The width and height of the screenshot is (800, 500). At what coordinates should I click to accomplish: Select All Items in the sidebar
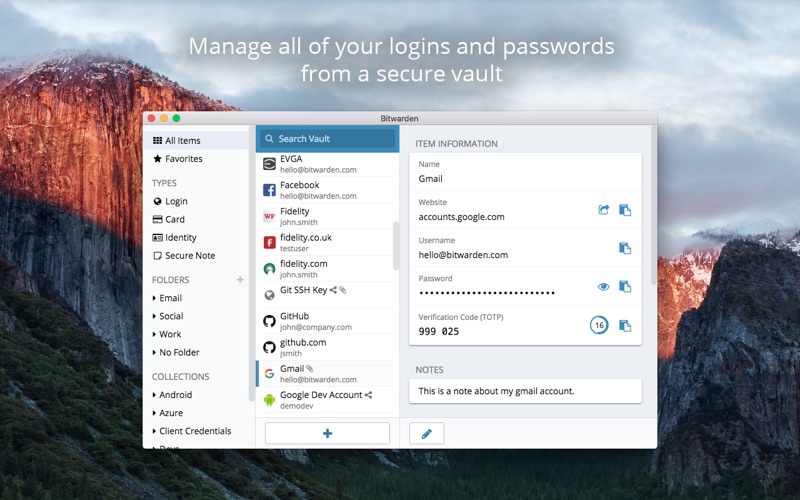[196, 140]
